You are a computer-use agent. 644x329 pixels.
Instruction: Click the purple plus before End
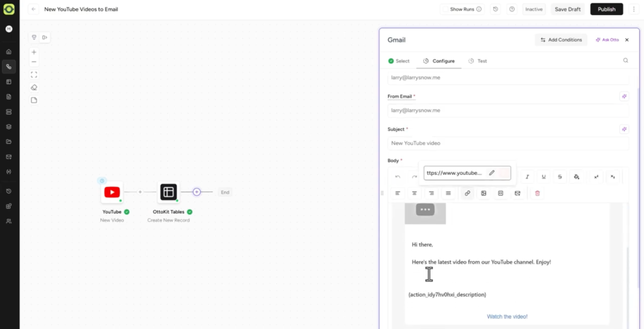[197, 192]
